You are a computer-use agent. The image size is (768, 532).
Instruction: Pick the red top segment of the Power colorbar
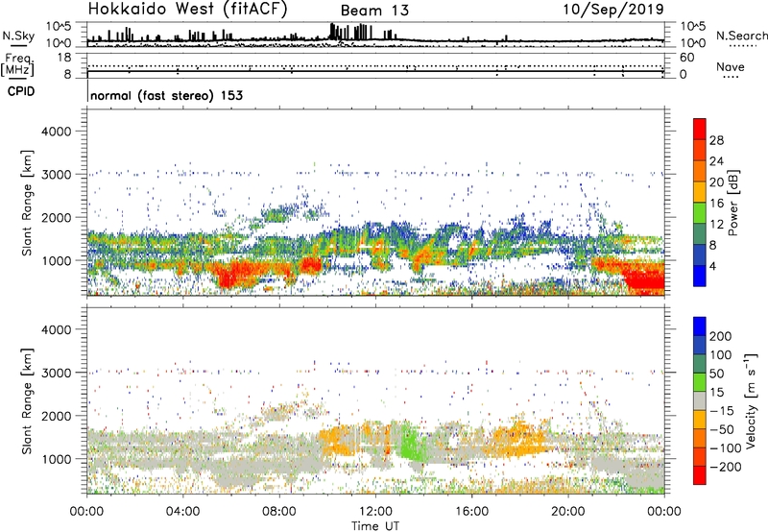pos(700,129)
